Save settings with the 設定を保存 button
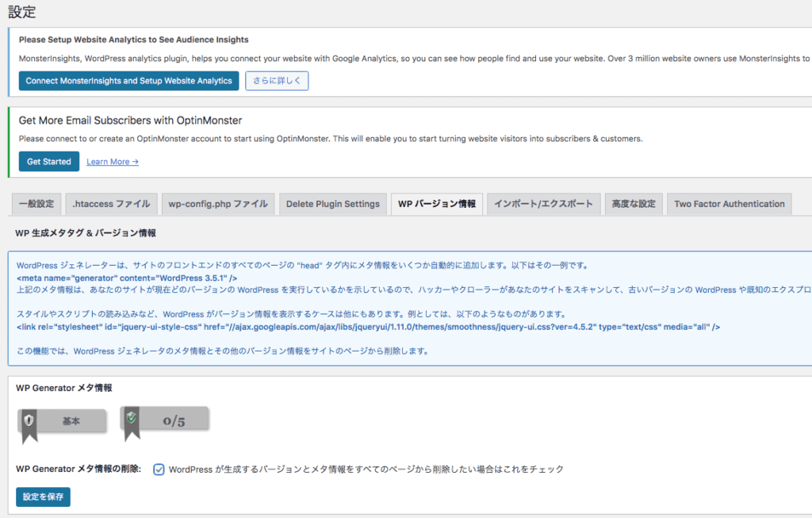812x518 pixels. (43, 497)
